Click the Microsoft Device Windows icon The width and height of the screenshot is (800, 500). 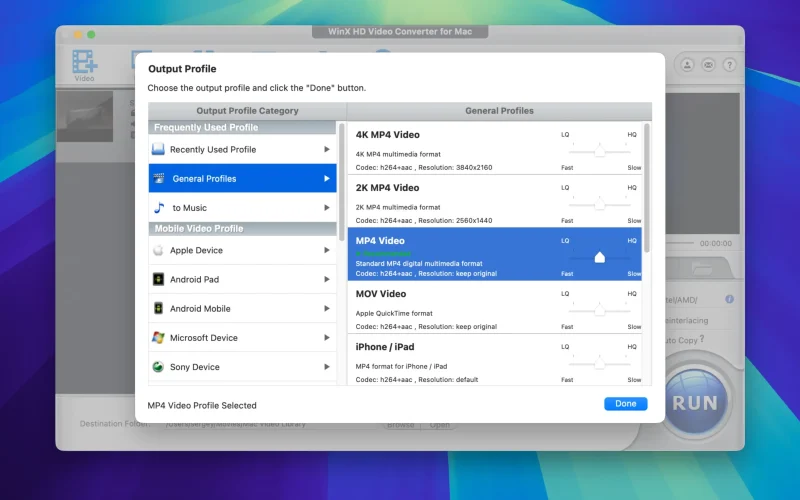pyautogui.click(x=158, y=337)
